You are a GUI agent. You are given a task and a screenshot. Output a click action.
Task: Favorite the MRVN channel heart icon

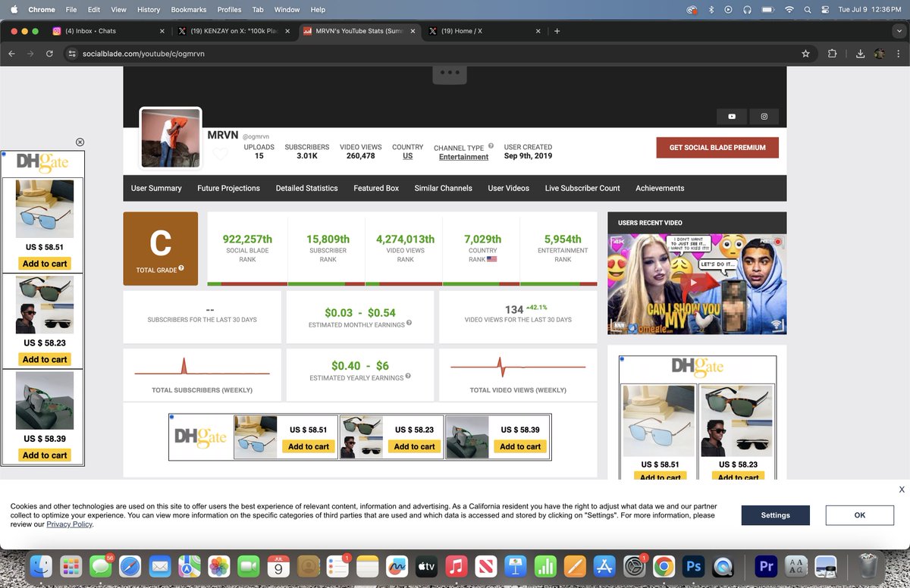point(220,155)
